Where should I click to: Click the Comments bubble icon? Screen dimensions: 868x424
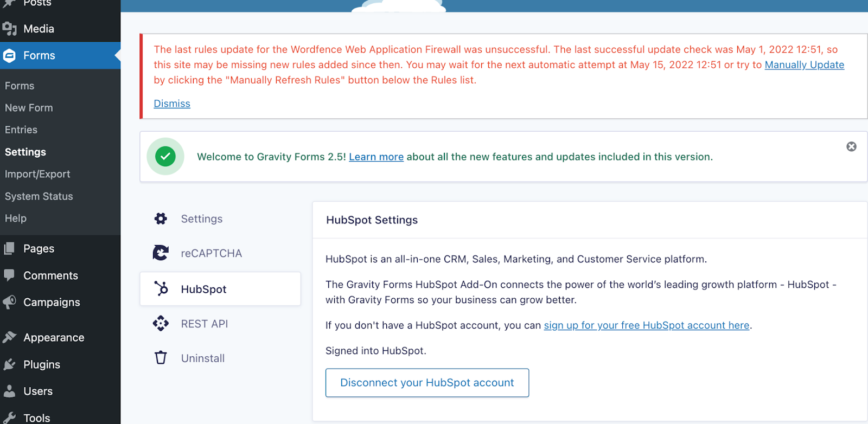(x=9, y=275)
